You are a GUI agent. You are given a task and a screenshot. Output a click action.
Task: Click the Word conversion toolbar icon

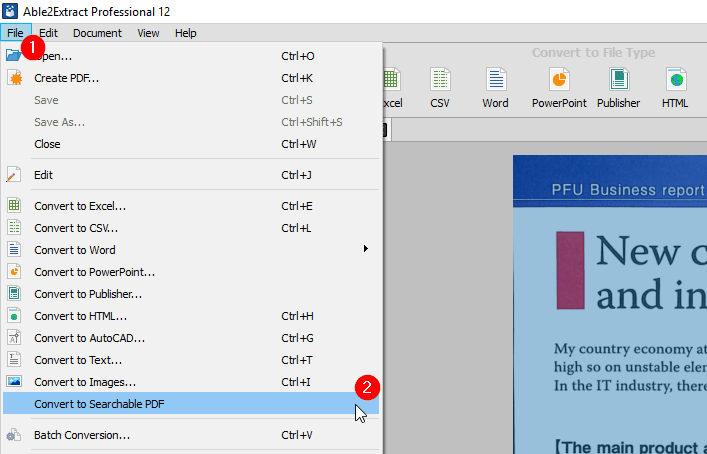[495, 80]
